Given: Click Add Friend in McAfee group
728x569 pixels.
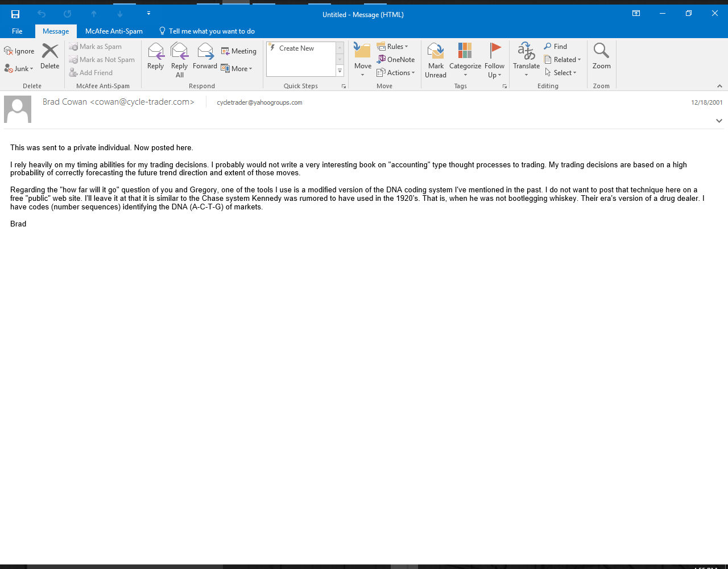Looking at the screenshot, I should pyautogui.click(x=91, y=73).
